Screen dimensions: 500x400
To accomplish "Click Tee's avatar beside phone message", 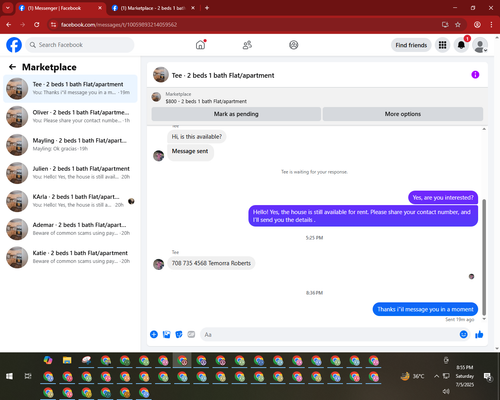I will pos(159,264).
